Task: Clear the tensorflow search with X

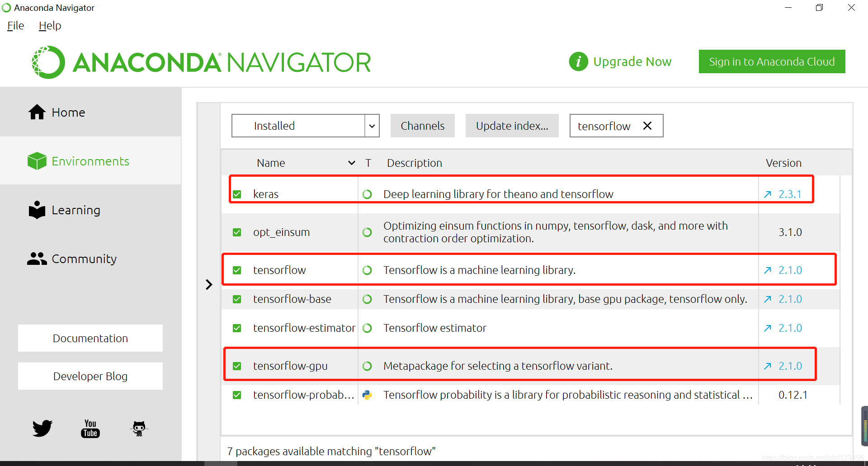Action: pos(647,126)
